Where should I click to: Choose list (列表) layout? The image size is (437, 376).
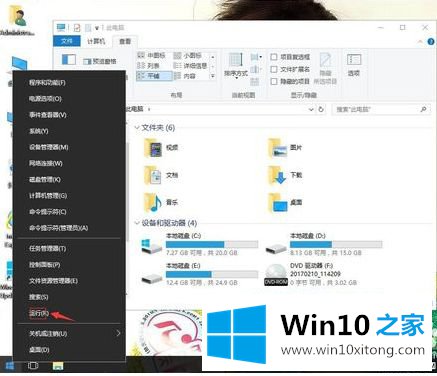click(149, 66)
